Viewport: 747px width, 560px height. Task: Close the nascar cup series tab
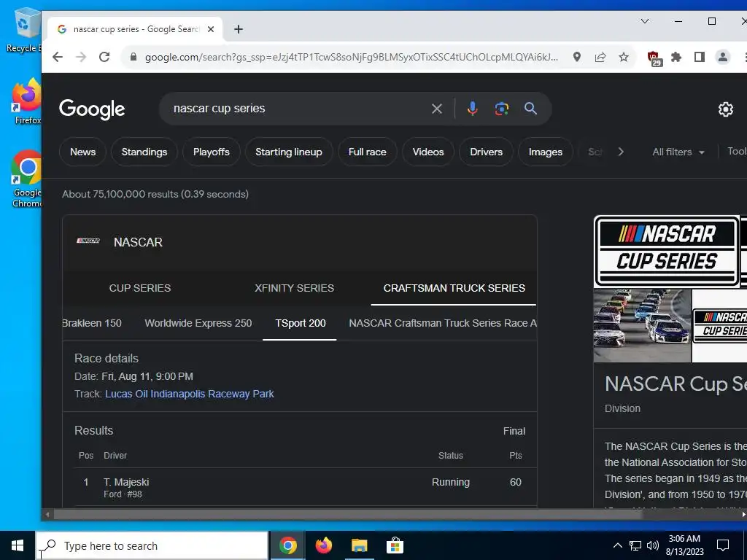(x=211, y=29)
